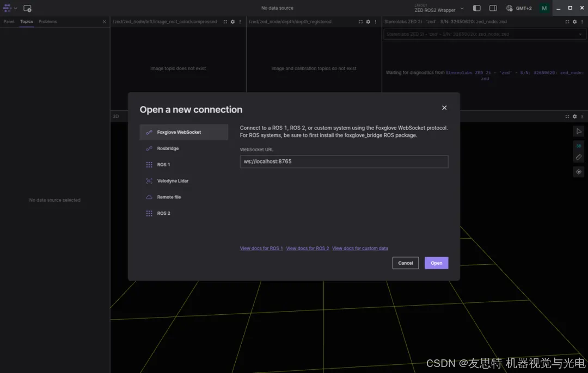Click the Cancel button
The height and width of the screenshot is (373, 588).
click(x=406, y=263)
